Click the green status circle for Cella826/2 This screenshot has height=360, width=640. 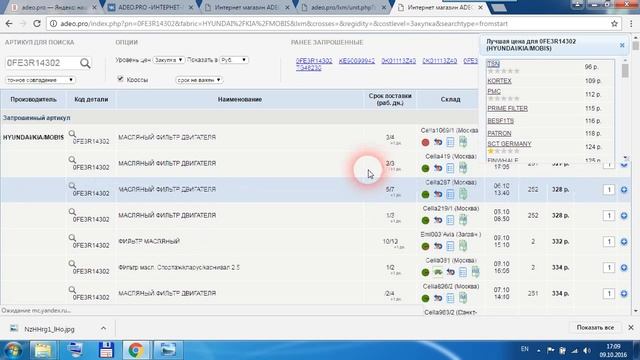425,298
